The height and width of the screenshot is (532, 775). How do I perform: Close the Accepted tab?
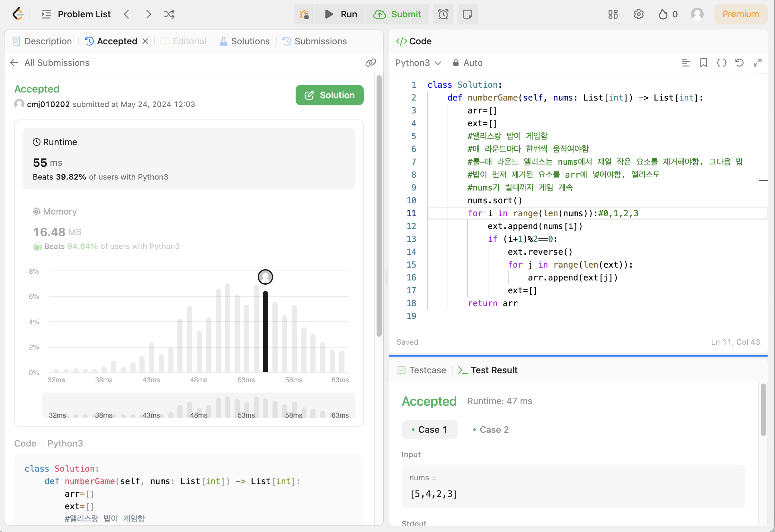[x=145, y=41]
